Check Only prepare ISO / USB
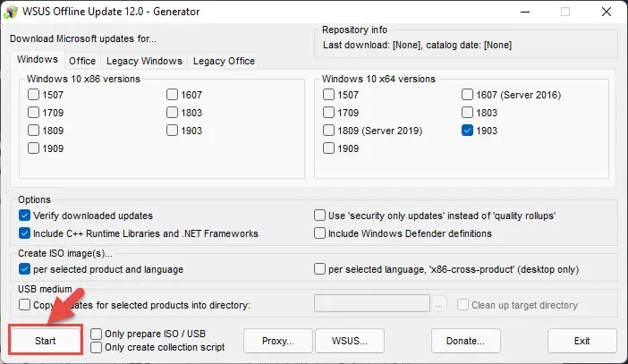 tap(96, 334)
